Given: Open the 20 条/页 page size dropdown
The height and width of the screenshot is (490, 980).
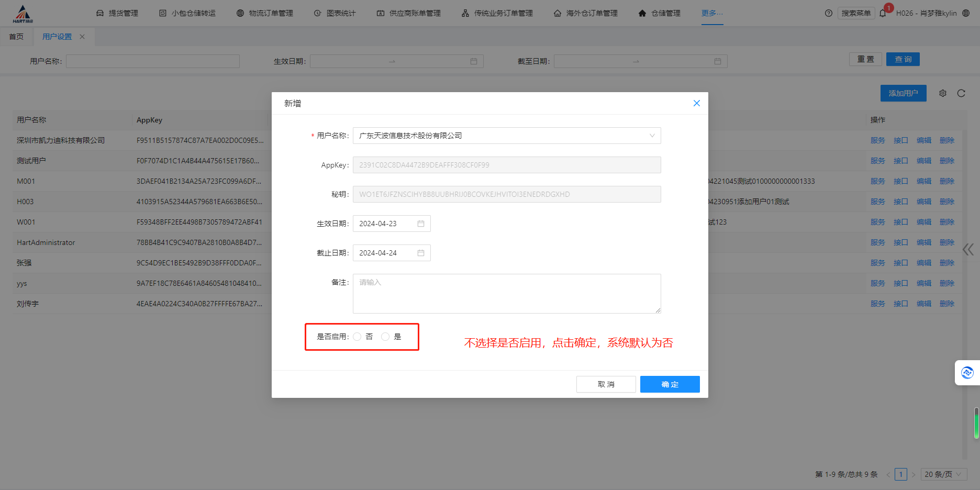Looking at the screenshot, I should pos(943,474).
